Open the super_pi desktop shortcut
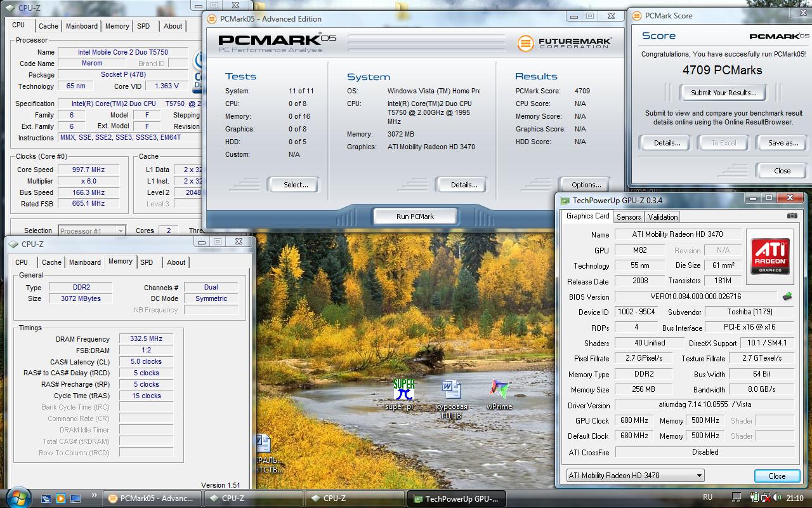 click(x=403, y=394)
